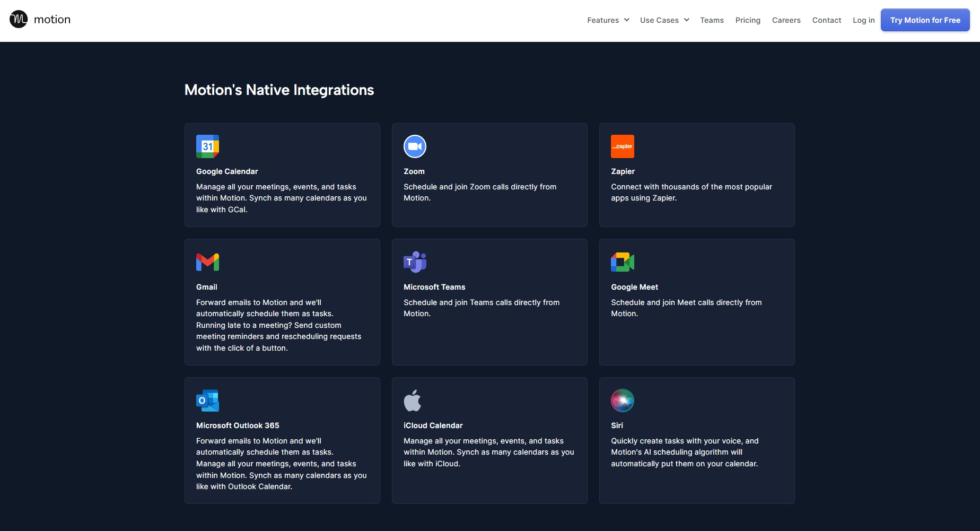Viewport: 980px width, 531px height.
Task: Click the Zoom camera icon
Action: (x=415, y=146)
